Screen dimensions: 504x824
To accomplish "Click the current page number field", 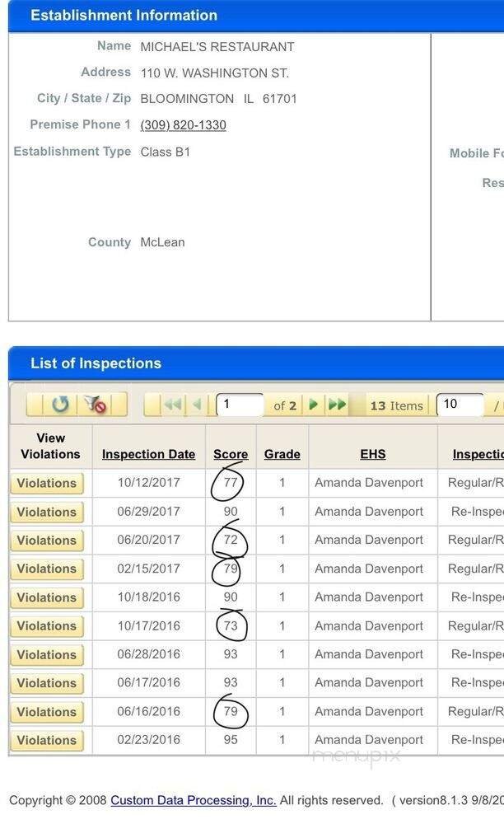I will tap(239, 405).
